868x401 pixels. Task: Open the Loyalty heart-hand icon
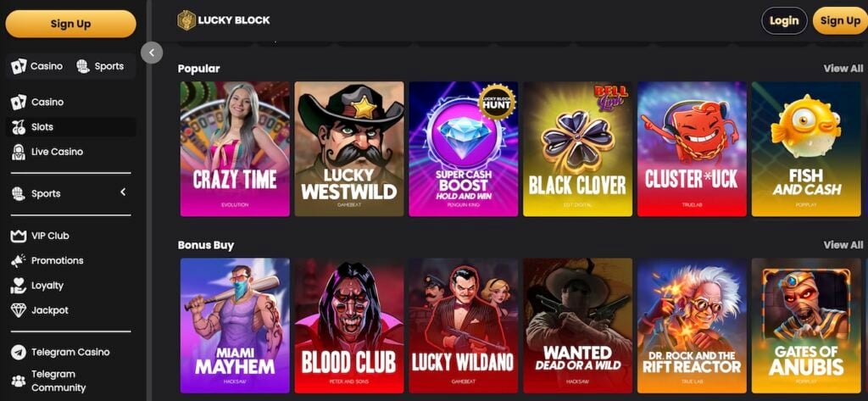pyautogui.click(x=19, y=285)
